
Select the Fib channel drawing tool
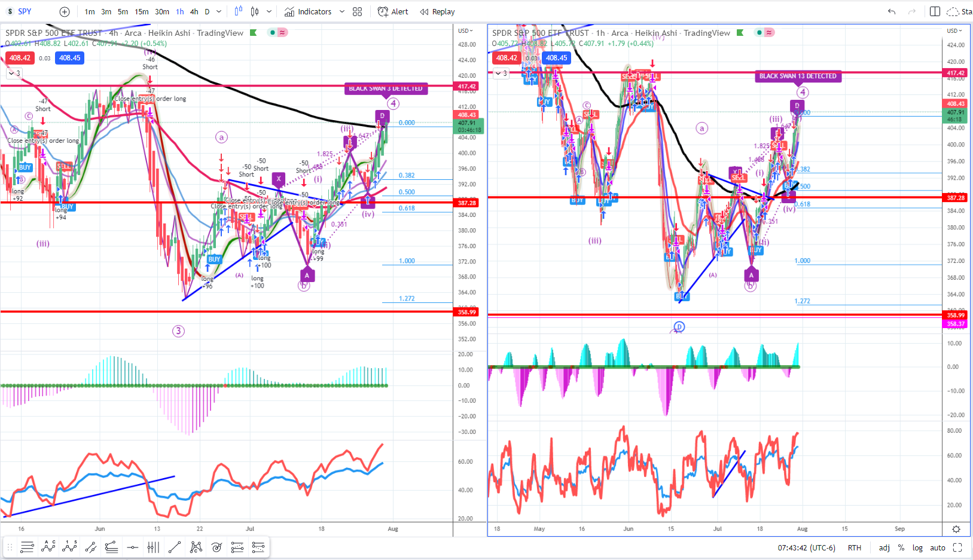point(111,547)
